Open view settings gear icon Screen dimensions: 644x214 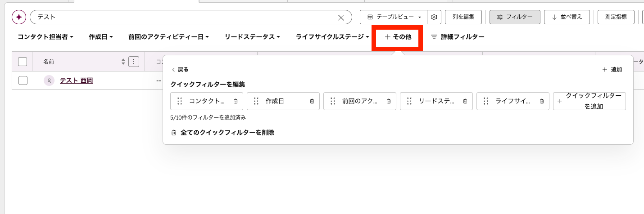(x=434, y=17)
